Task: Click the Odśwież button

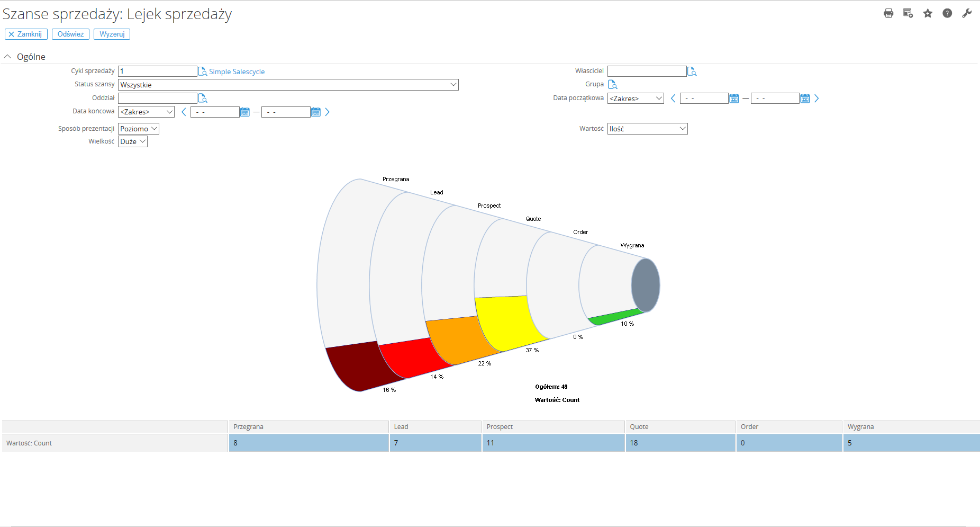Action: (70, 34)
